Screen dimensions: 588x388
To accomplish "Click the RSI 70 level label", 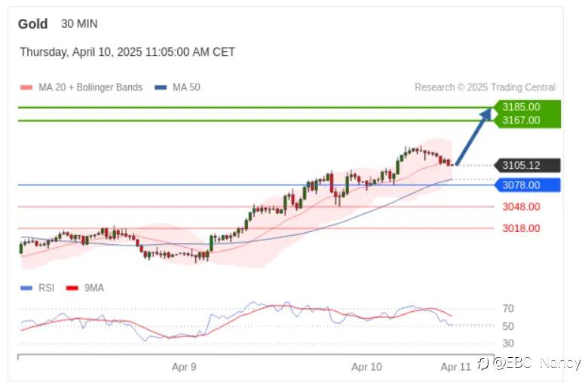I will click(508, 309).
